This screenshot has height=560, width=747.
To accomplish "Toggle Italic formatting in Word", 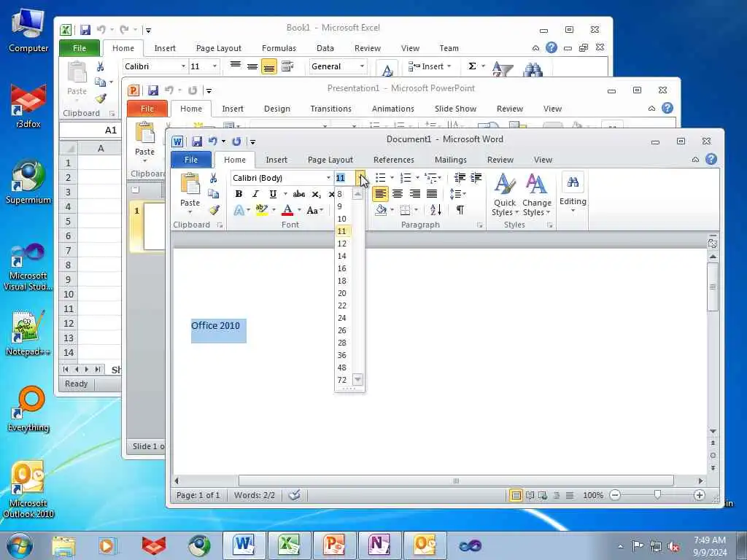I will click(256, 194).
